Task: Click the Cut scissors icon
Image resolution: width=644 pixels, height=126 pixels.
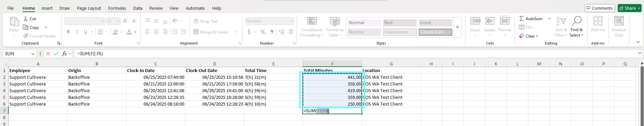Action: click(x=26, y=19)
